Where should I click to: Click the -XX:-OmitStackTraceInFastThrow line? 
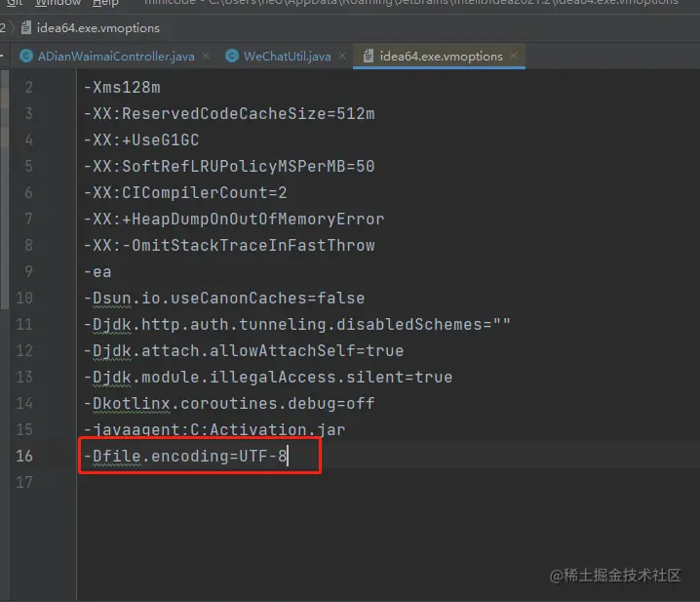[229, 245]
